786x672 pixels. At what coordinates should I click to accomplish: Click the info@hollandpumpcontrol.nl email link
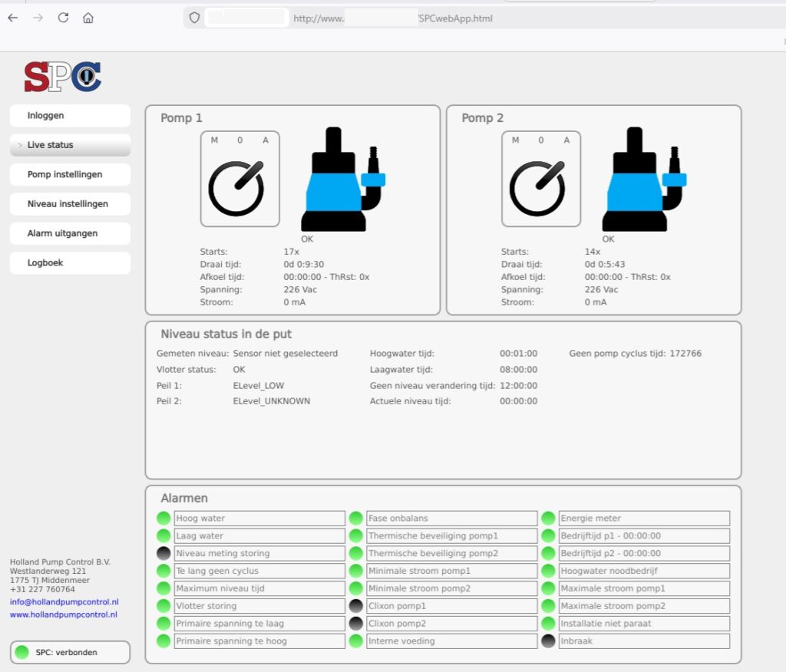tap(64, 602)
